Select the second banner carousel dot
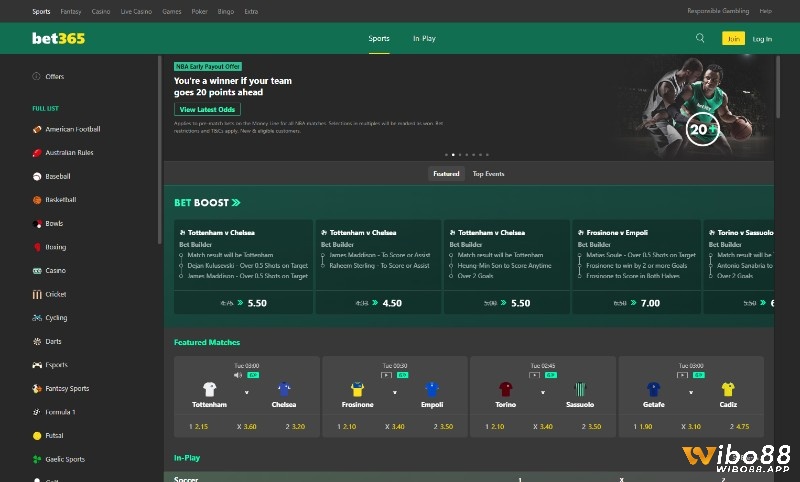The image size is (800, 482). [x=453, y=155]
